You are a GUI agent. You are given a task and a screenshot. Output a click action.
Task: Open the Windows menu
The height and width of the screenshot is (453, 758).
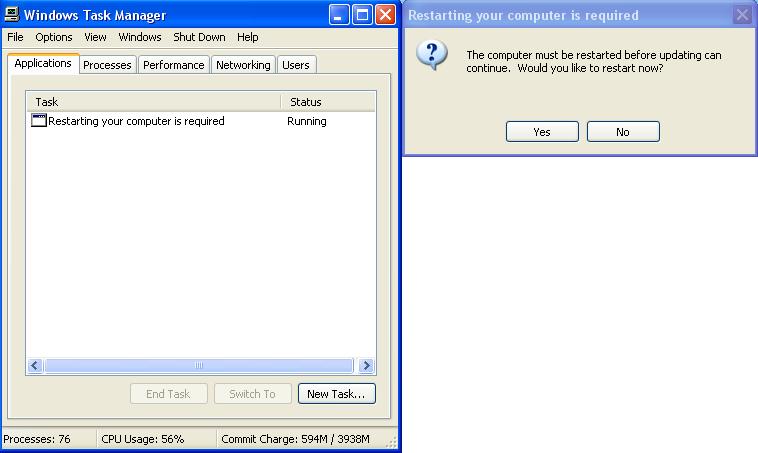[140, 37]
